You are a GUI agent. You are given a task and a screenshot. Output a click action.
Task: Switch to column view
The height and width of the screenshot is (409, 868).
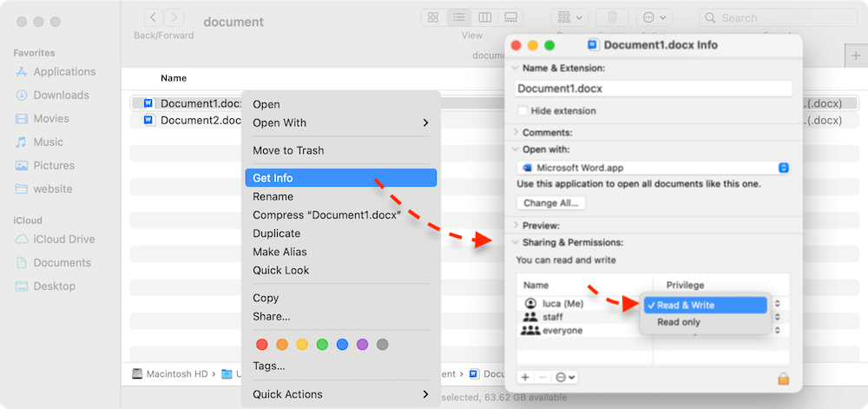(x=485, y=17)
